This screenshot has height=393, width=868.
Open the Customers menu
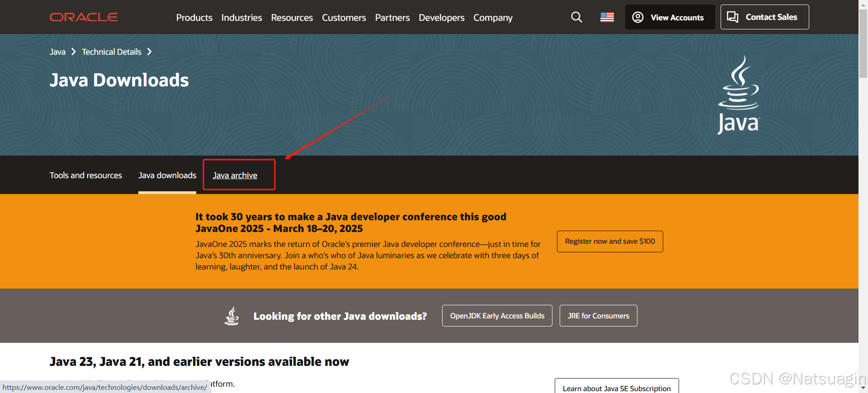[x=344, y=18]
